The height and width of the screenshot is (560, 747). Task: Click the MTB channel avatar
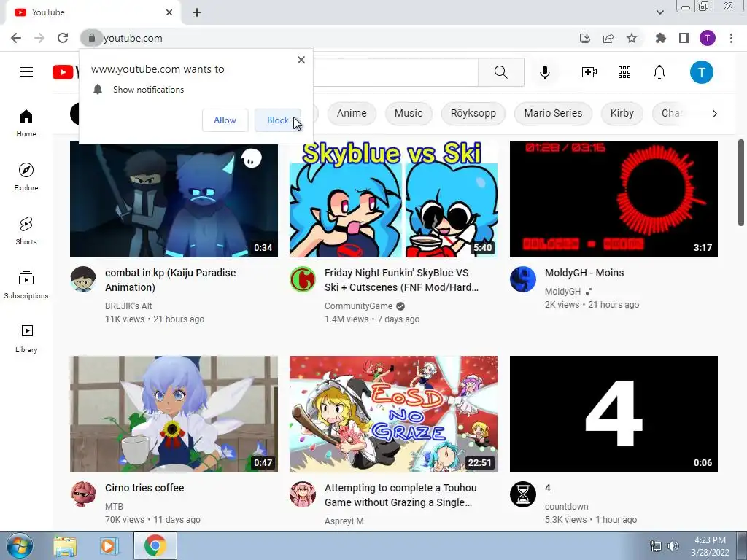83,494
